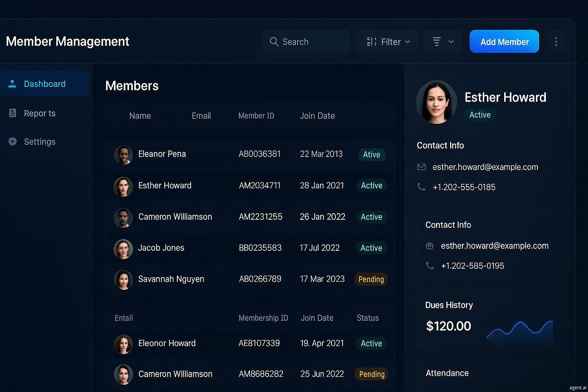Click the phone icon next to +1.202-555-0185
This screenshot has width=588, height=392.
coord(421,187)
